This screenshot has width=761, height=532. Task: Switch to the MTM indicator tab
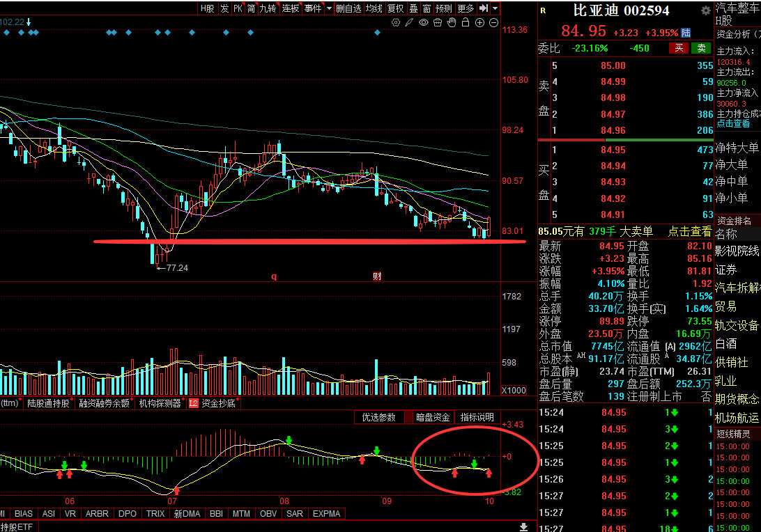pos(241,514)
